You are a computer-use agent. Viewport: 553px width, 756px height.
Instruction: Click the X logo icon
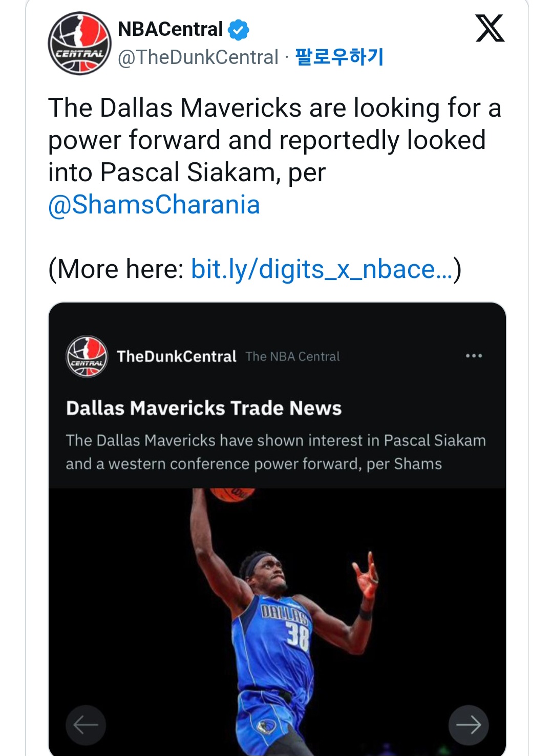(490, 29)
